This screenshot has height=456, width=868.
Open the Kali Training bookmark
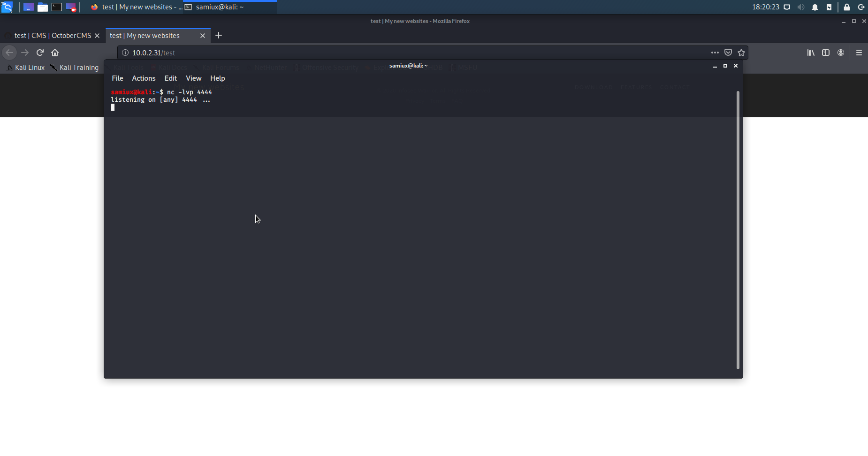[x=75, y=68]
